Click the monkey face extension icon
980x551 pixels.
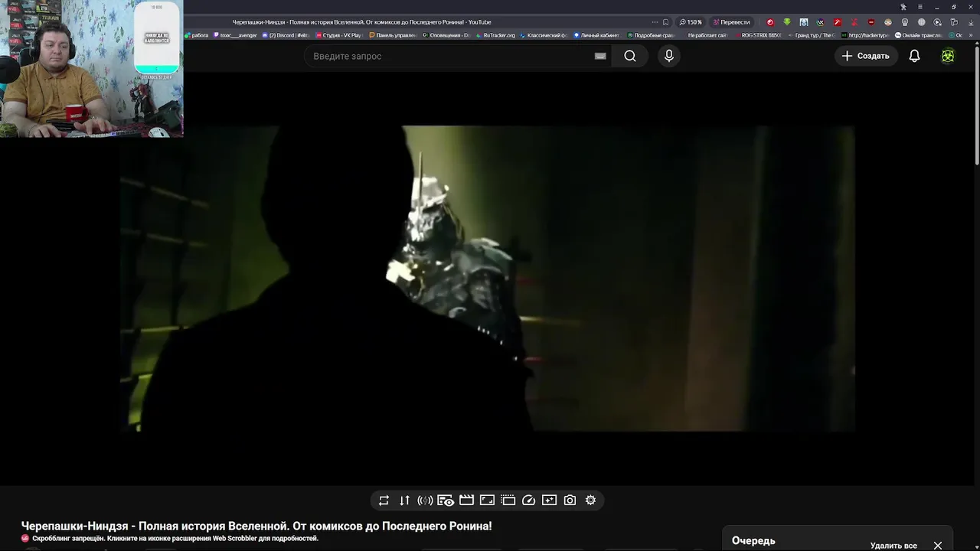(887, 22)
